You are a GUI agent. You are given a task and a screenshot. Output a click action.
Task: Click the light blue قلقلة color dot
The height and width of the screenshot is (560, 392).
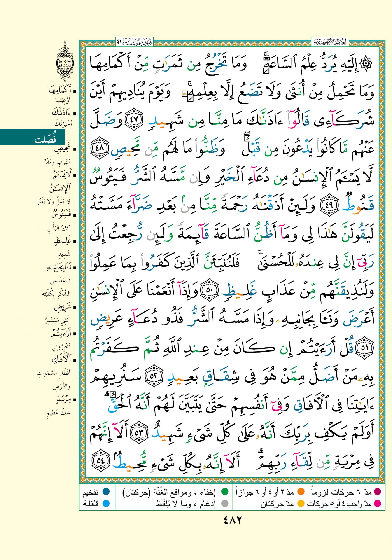click(x=106, y=503)
